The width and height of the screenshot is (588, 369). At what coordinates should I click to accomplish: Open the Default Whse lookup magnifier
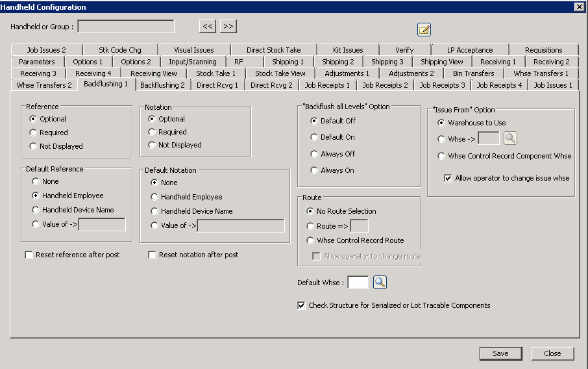(x=380, y=283)
